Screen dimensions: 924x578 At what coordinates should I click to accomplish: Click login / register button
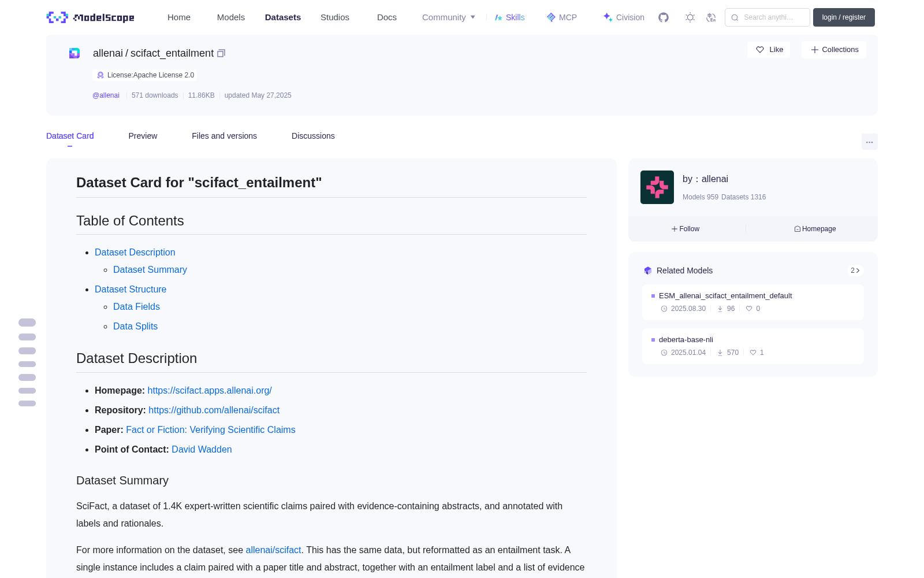[844, 17]
